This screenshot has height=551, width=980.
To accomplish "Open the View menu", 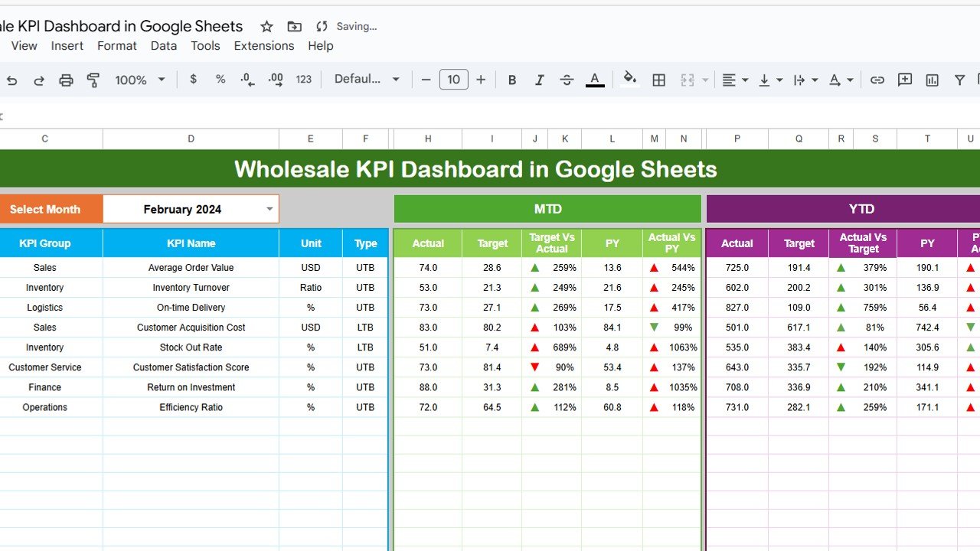I will point(24,46).
